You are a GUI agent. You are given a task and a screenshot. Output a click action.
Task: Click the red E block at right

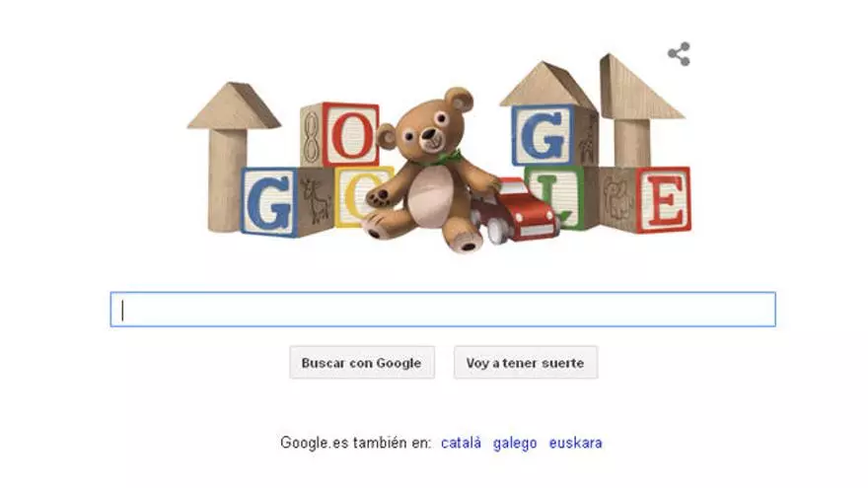pos(663,200)
